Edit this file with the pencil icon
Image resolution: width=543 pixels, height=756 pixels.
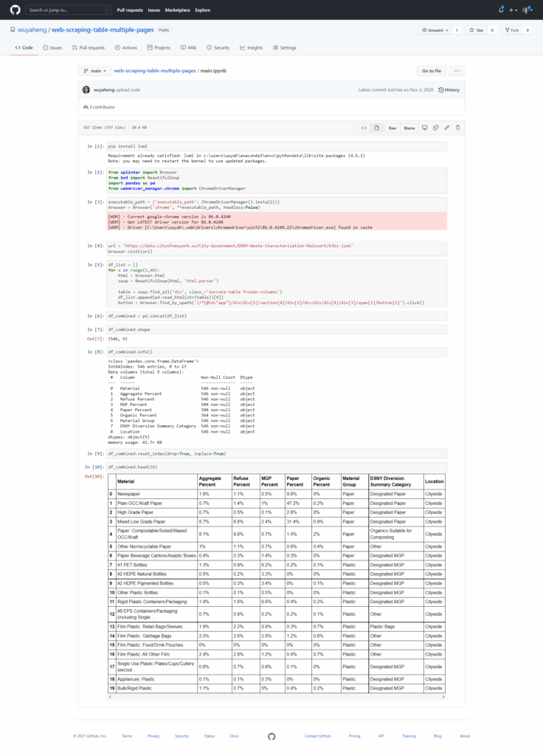446,128
